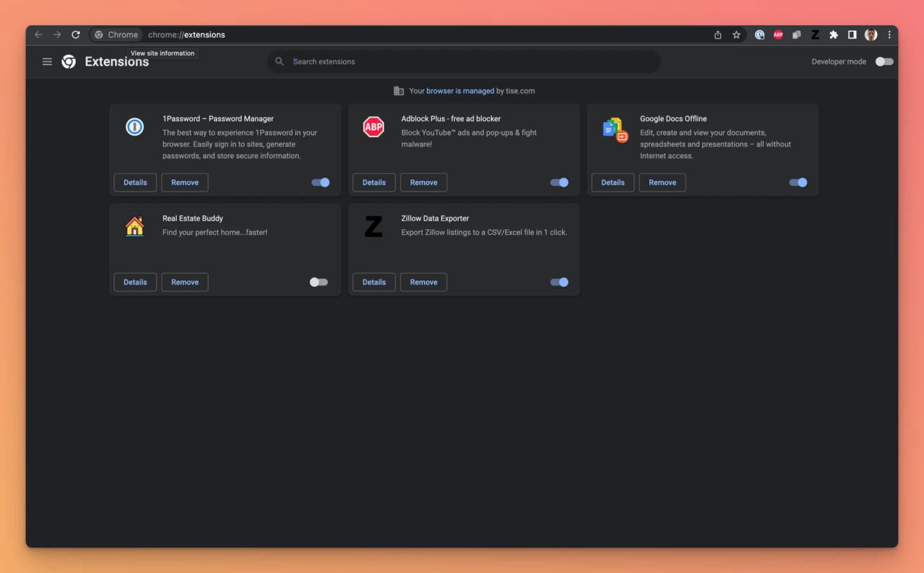Bookmark this page with the star icon
This screenshot has height=573, width=924.
click(736, 35)
